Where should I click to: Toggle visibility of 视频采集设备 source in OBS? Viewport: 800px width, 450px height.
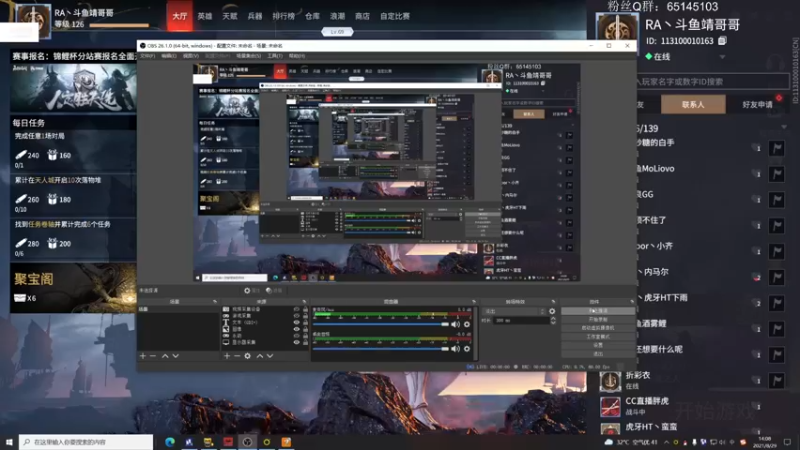pos(296,309)
